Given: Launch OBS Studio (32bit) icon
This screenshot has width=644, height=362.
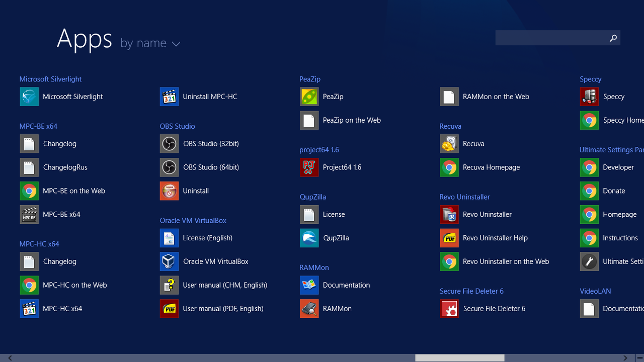Looking at the screenshot, I should (x=169, y=143).
